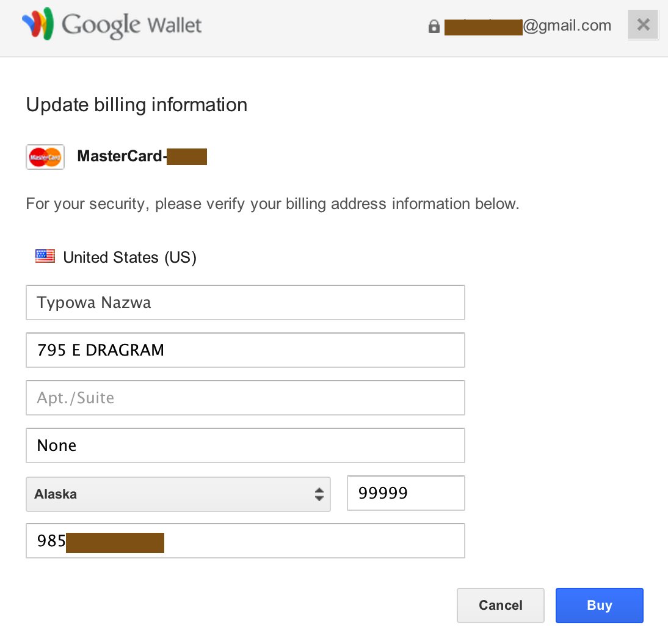Select the city field containing None
Image resolution: width=668 pixels, height=644 pixels.
[245, 445]
